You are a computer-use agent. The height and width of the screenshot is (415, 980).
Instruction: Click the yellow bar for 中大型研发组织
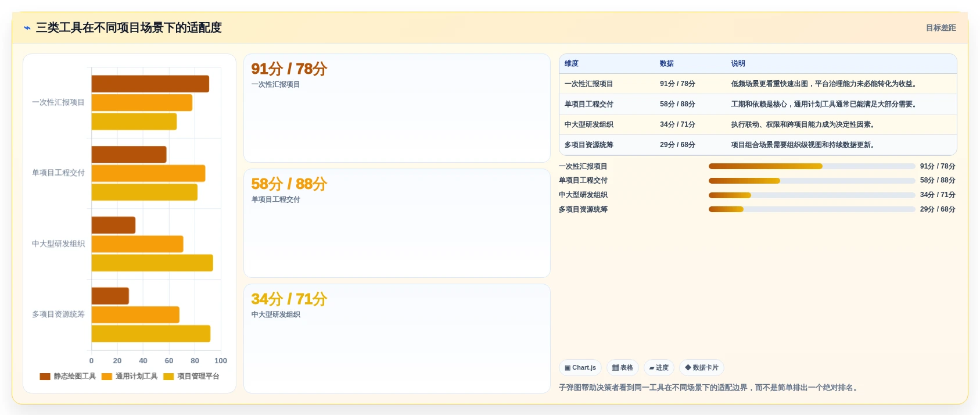click(152, 263)
